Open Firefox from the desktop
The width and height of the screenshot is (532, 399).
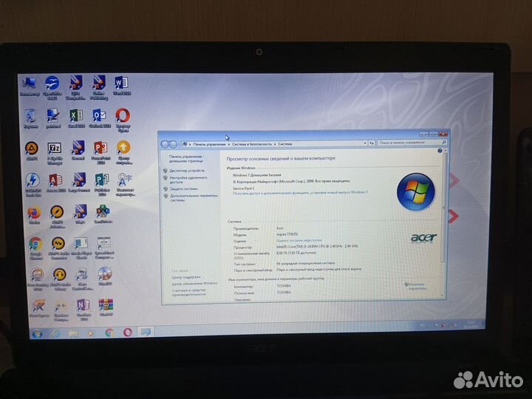coord(34,215)
